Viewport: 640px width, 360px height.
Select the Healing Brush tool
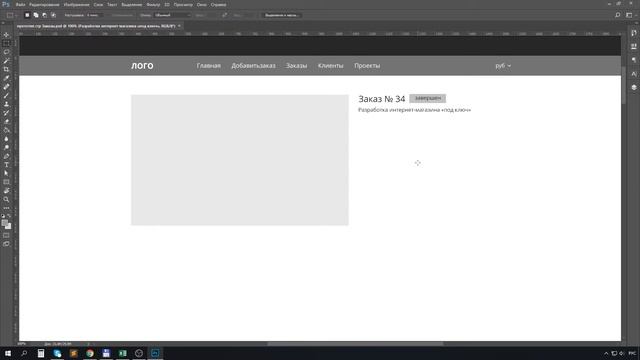6,87
